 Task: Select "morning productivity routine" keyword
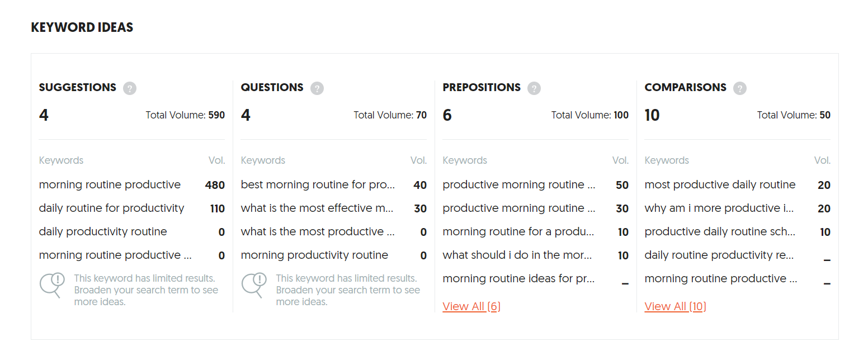tap(314, 255)
